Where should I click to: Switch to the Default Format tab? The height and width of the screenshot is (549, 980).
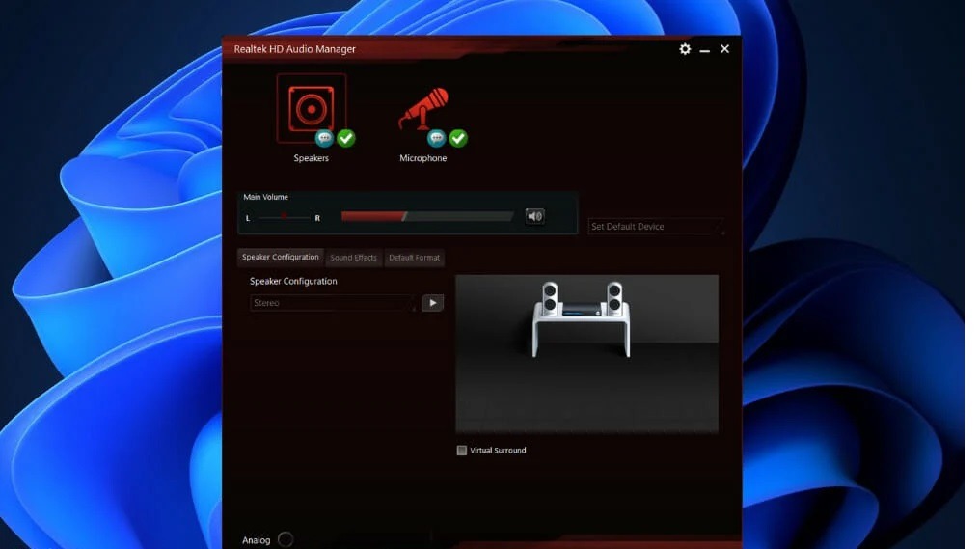pyautogui.click(x=415, y=258)
